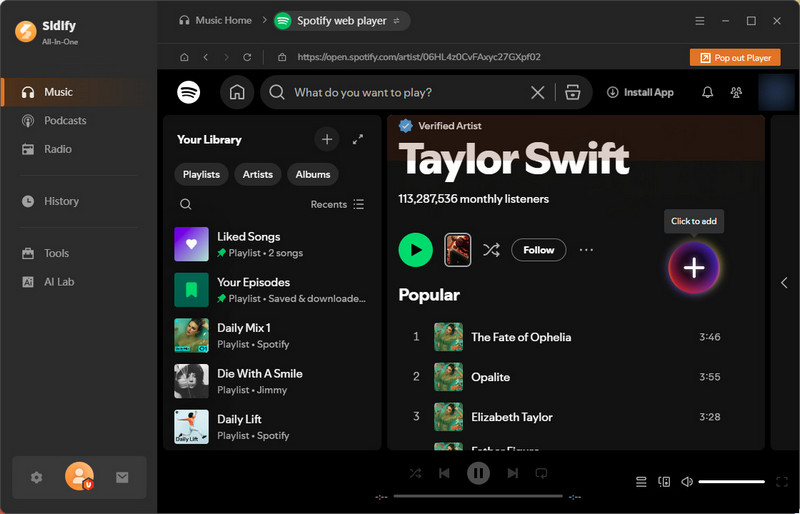Image resolution: width=800 pixels, height=514 pixels.
Task: Open the Music section in Sidify sidebar
Action: (x=80, y=92)
